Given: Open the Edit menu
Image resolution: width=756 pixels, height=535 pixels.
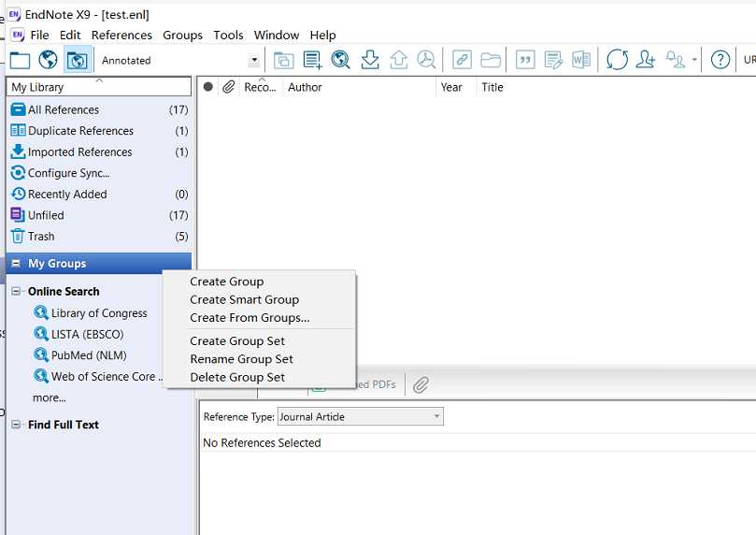Looking at the screenshot, I should 70,36.
